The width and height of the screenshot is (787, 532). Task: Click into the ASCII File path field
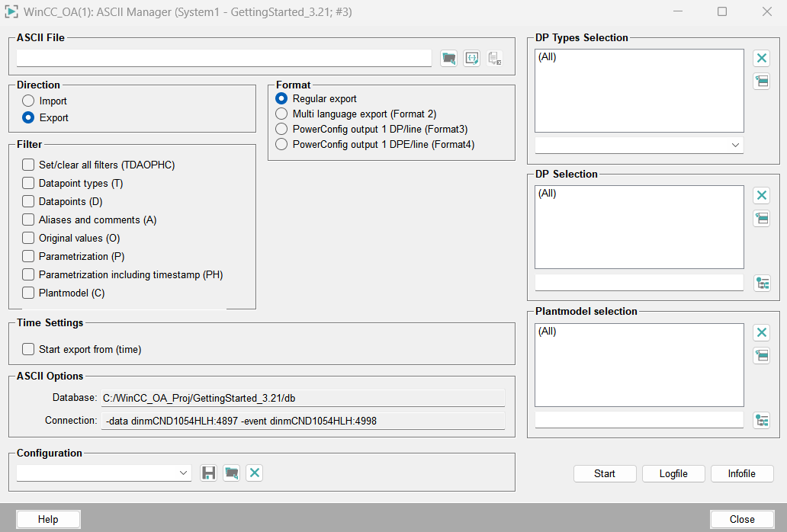click(224, 59)
